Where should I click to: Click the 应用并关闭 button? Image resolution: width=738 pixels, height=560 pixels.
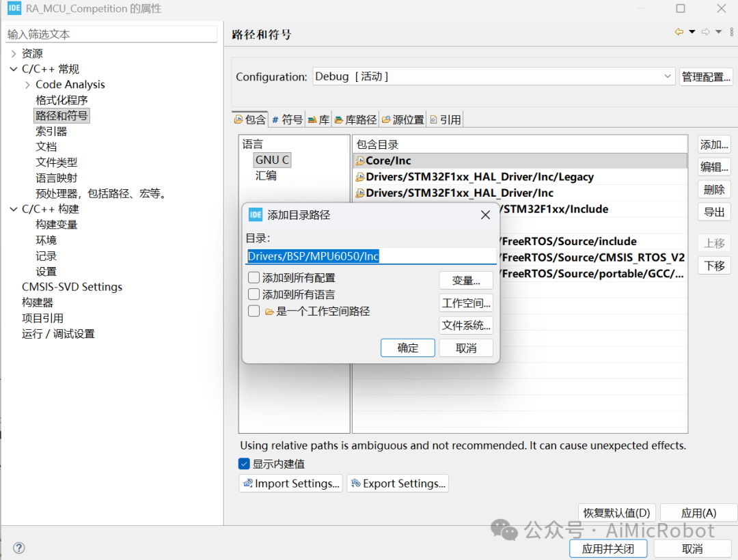[608, 548]
